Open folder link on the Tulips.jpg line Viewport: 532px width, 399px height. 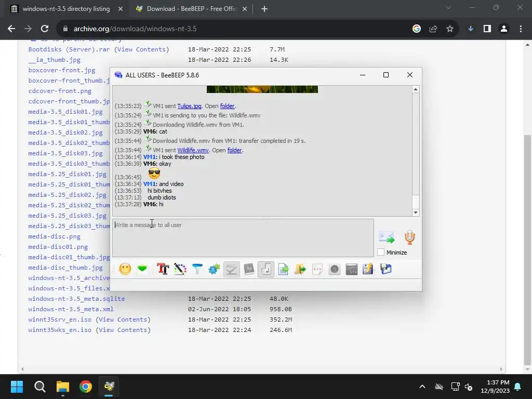tap(228, 106)
